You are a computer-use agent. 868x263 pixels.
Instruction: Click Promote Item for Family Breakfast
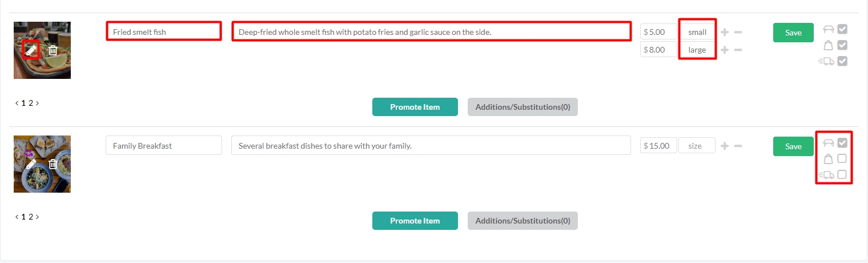pyautogui.click(x=415, y=221)
